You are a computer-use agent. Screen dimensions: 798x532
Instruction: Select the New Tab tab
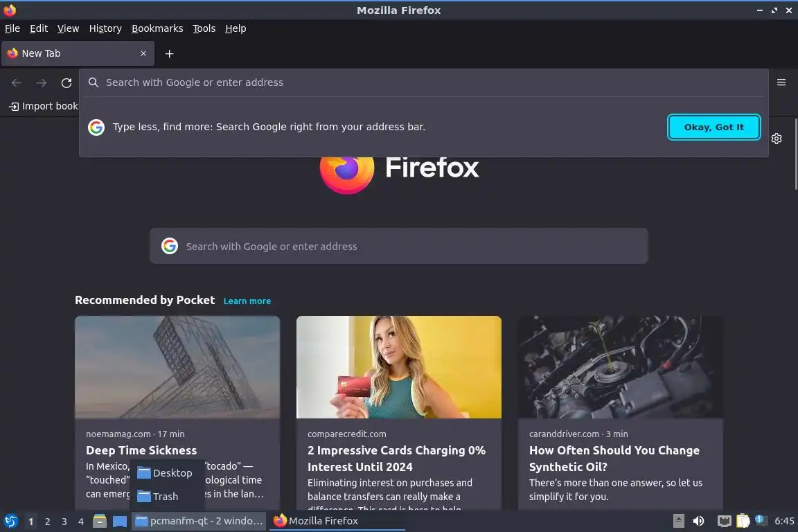[x=78, y=53]
